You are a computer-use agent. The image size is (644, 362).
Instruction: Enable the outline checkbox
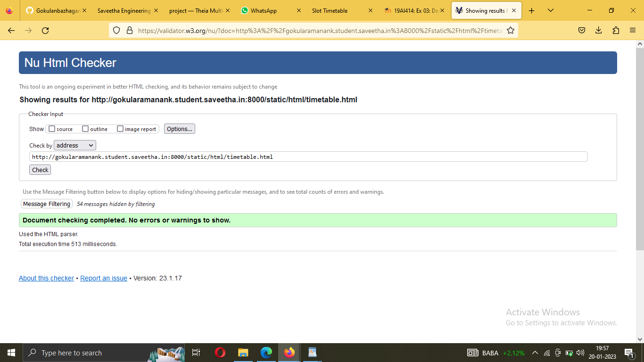pos(85,128)
